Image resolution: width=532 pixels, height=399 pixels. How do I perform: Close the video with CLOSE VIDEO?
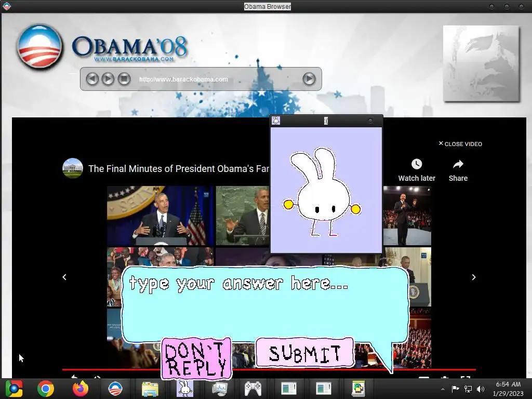(x=460, y=144)
